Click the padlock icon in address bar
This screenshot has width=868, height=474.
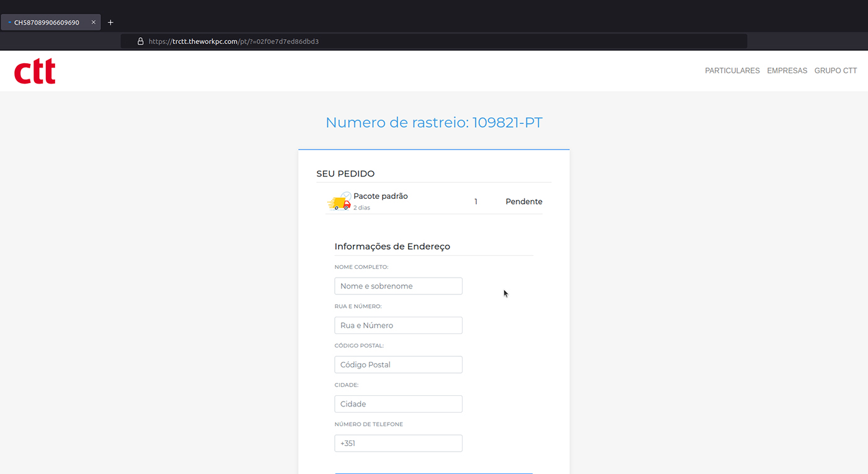click(x=141, y=42)
